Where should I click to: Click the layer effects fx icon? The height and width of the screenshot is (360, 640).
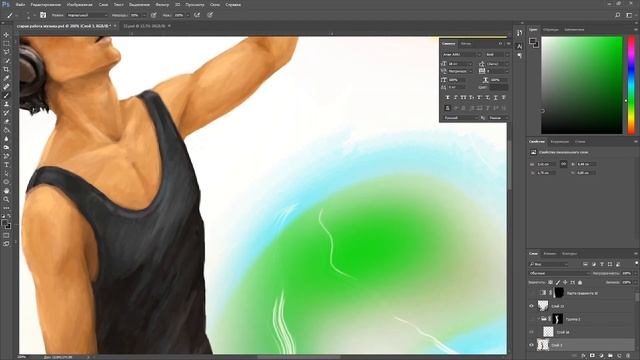click(584, 356)
